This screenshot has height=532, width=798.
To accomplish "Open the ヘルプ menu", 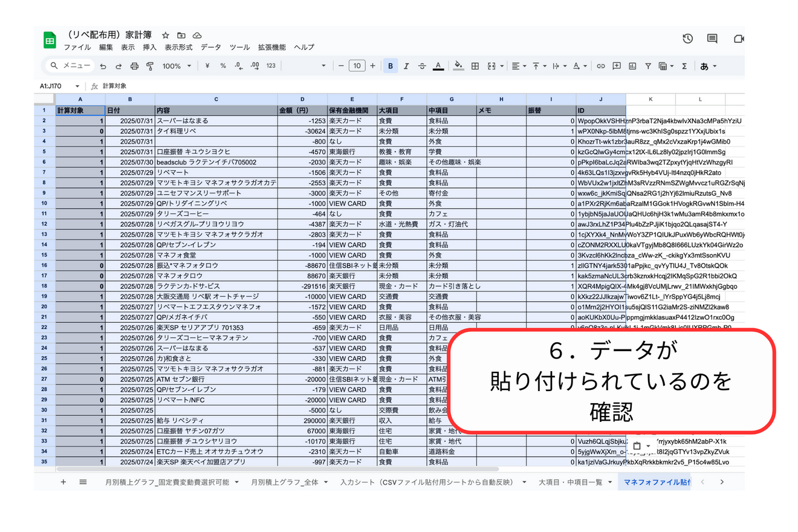I will coord(304,47).
